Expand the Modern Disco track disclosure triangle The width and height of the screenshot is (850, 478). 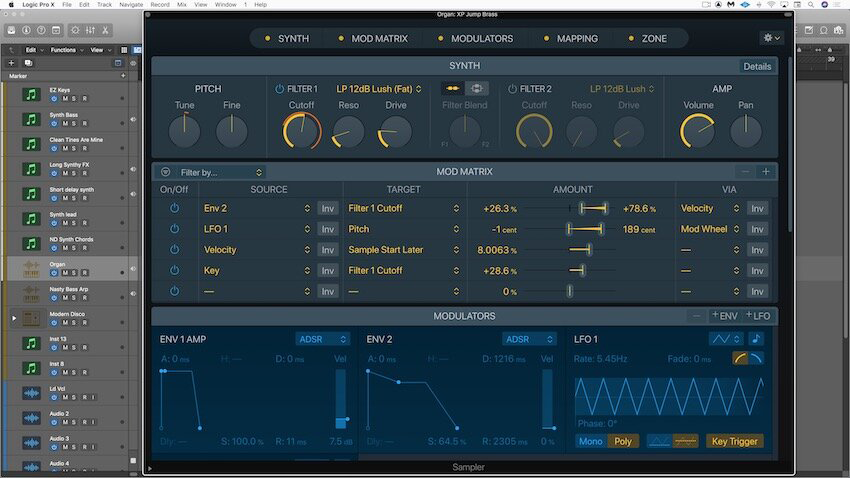click(x=14, y=318)
